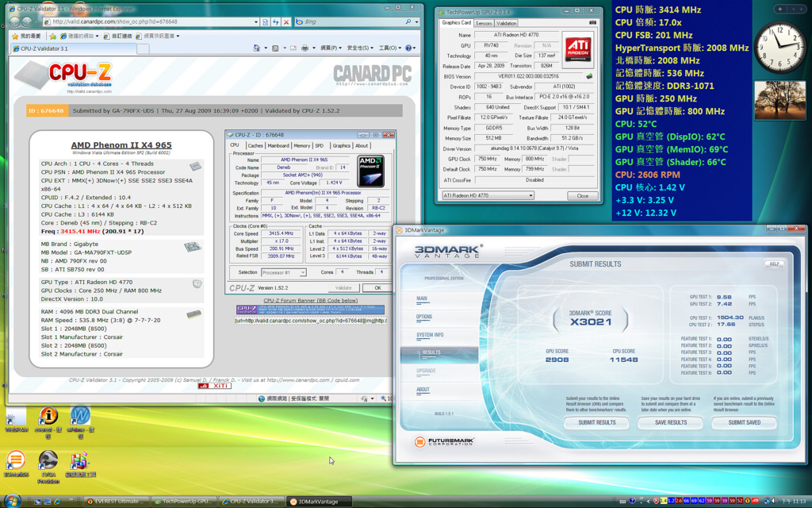Switch to EVEREST Ultimate taskbar button
The image size is (812, 508).
tap(116, 502)
